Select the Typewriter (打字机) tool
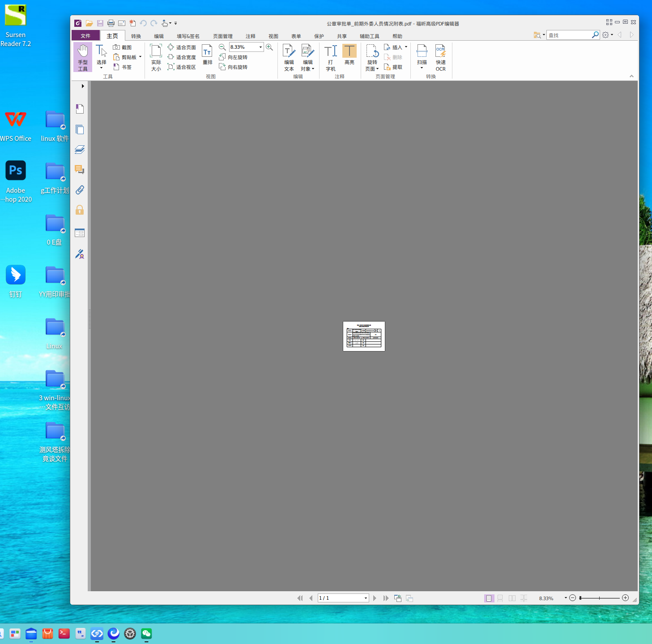The height and width of the screenshot is (644, 652). tap(331, 57)
